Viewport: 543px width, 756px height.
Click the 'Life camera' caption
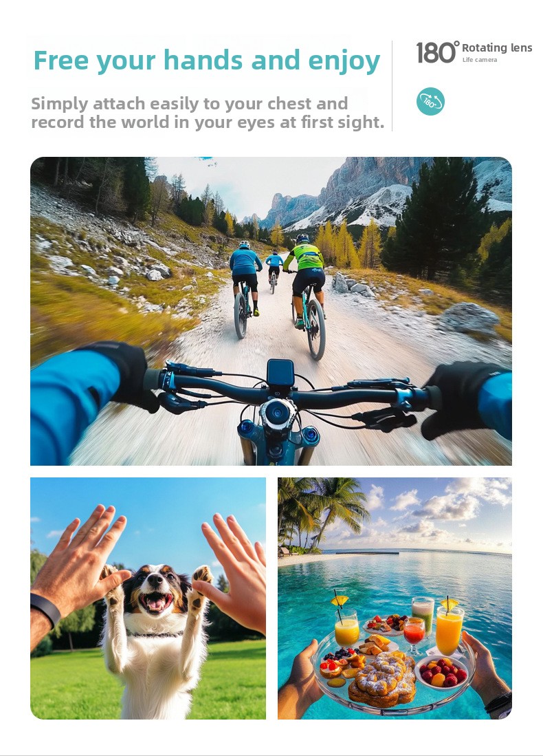tap(479, 60)
